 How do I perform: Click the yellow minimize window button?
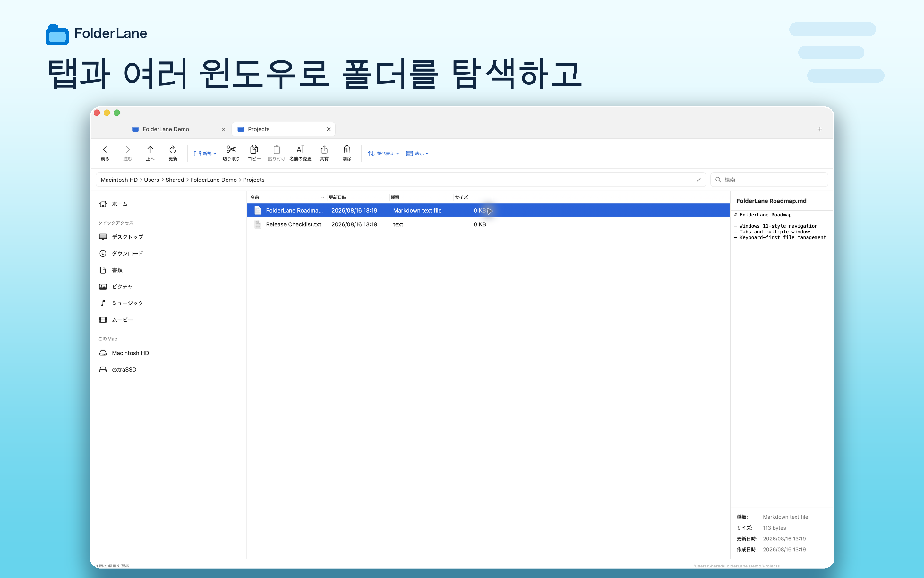tap(107, 113)
